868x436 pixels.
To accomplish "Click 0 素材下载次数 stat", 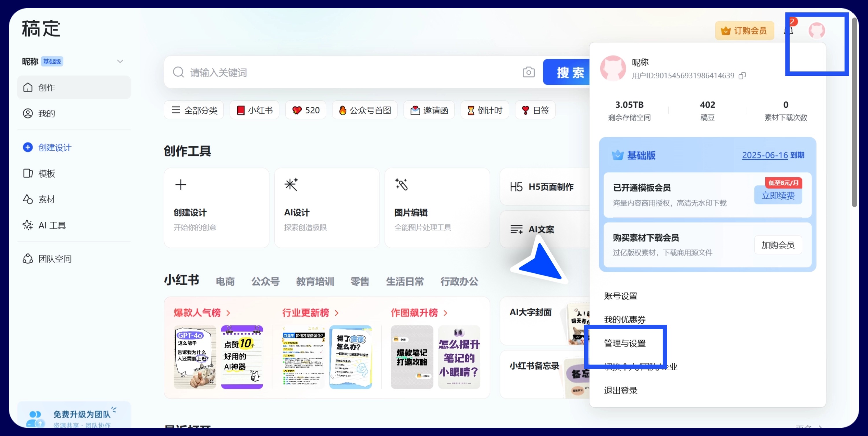I will tap(786, 111).
